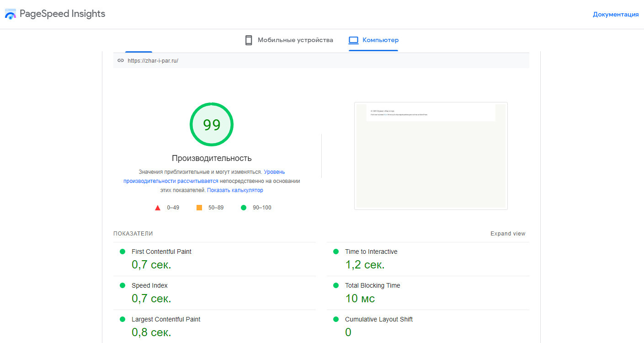Click the Cumulative Layout Shift metric
The image size is (644, 343).
(378, 319)
